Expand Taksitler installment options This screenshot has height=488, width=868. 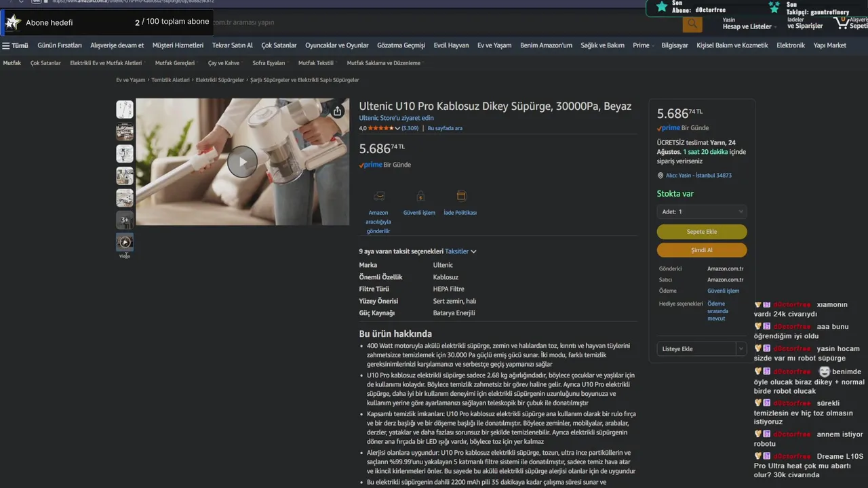[461, 251]
